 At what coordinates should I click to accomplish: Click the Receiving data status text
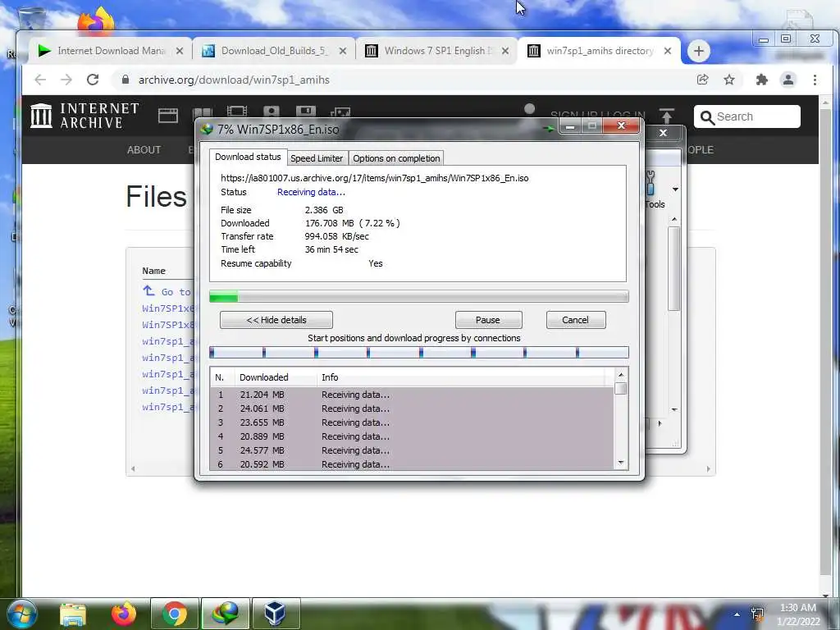tap(311, 192)
